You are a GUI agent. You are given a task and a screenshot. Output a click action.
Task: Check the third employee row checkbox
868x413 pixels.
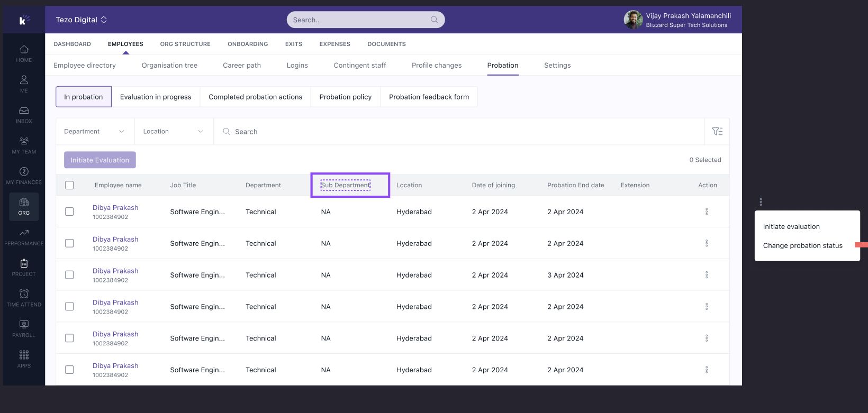(69, 275)
